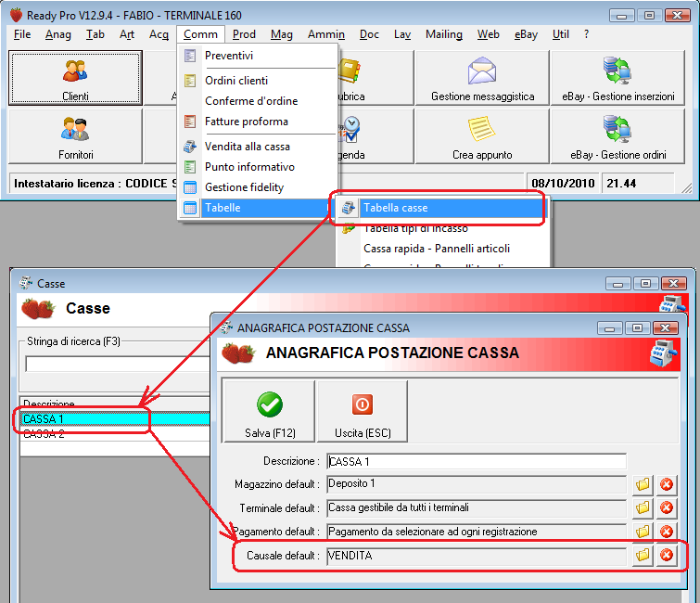This screenshot has height=603, width=700.
Task: Close the ANAGRAFICA POSTAZIONE CASSA window
Action: click(x=665, y=327)
